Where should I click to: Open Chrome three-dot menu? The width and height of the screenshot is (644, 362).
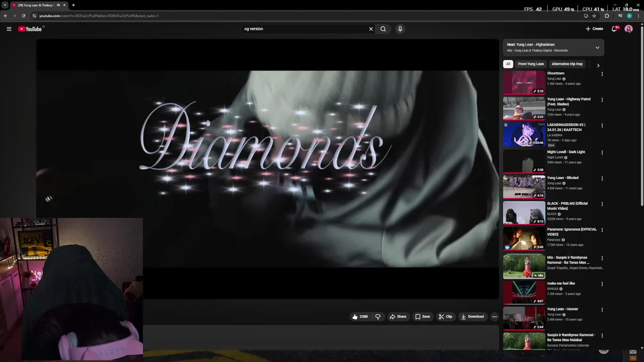pos(639,16)
